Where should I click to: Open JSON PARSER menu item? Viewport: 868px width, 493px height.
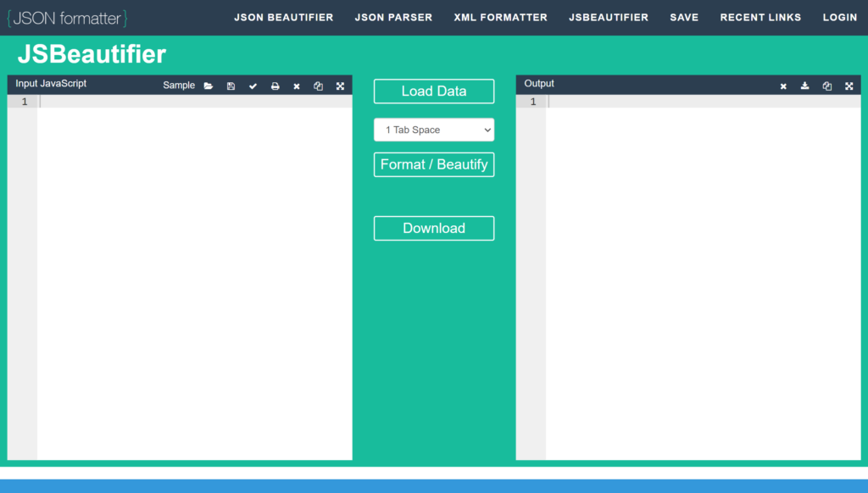(x=393, y=18)
